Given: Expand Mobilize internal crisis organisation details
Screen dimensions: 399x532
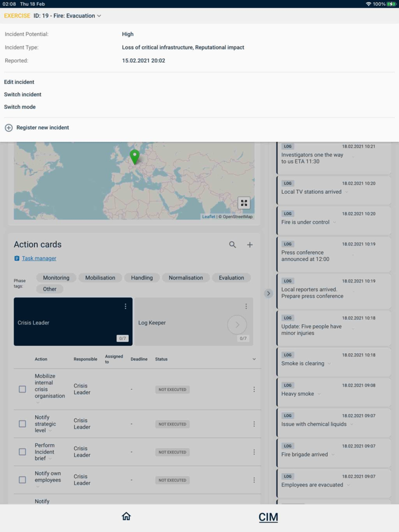Looking at the screenshot, I should click(x=38, y=403).
